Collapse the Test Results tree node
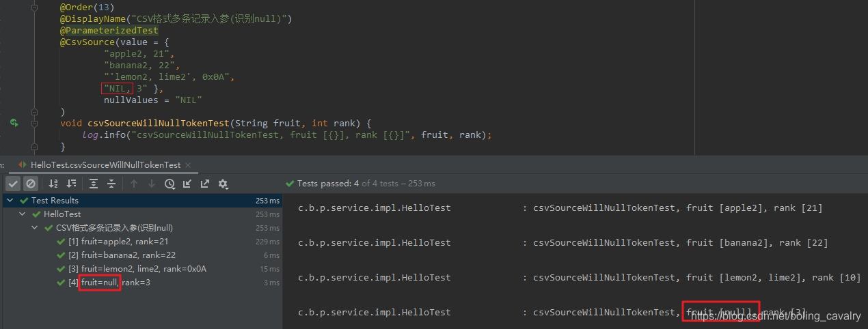This screenshot has height=329, width=868. pos(8,201)
